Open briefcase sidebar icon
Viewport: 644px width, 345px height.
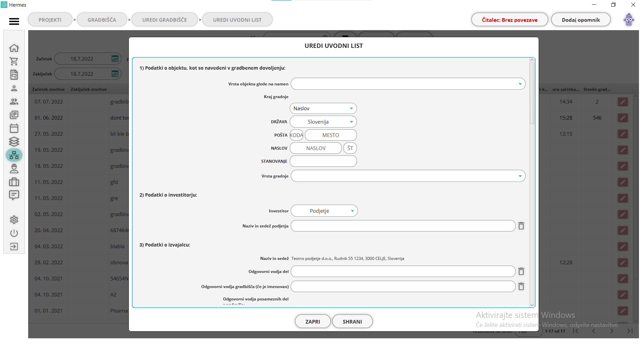14,182
